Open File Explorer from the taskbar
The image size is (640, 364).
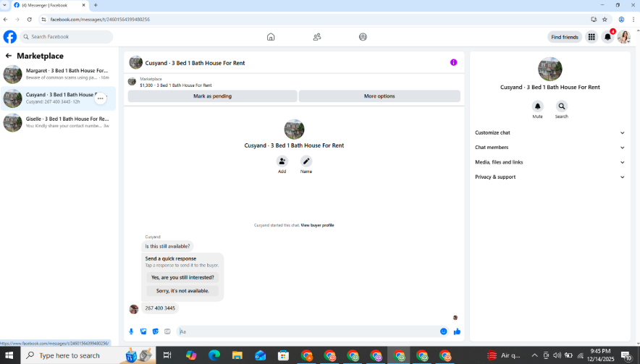point(237,355)
